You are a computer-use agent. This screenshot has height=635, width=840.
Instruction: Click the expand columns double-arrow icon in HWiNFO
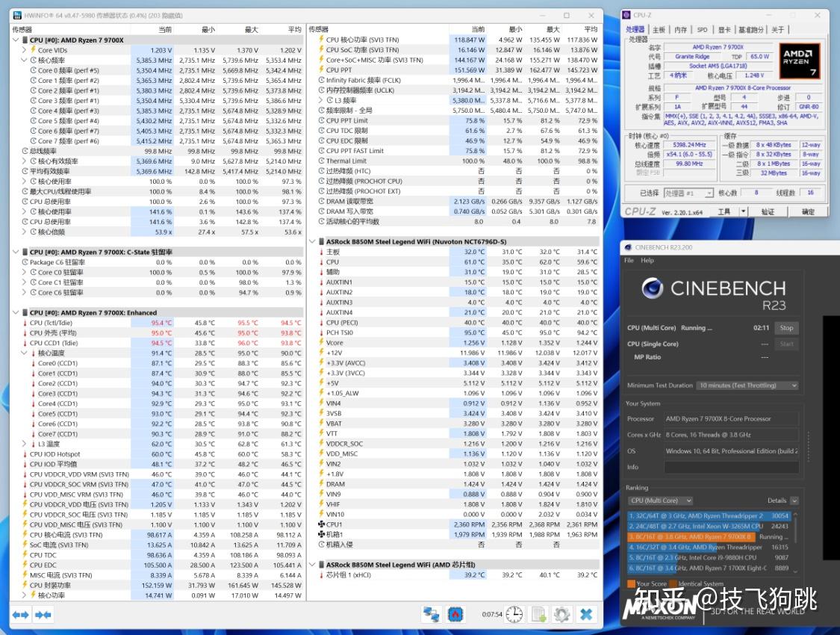click(x=20, y=615)
